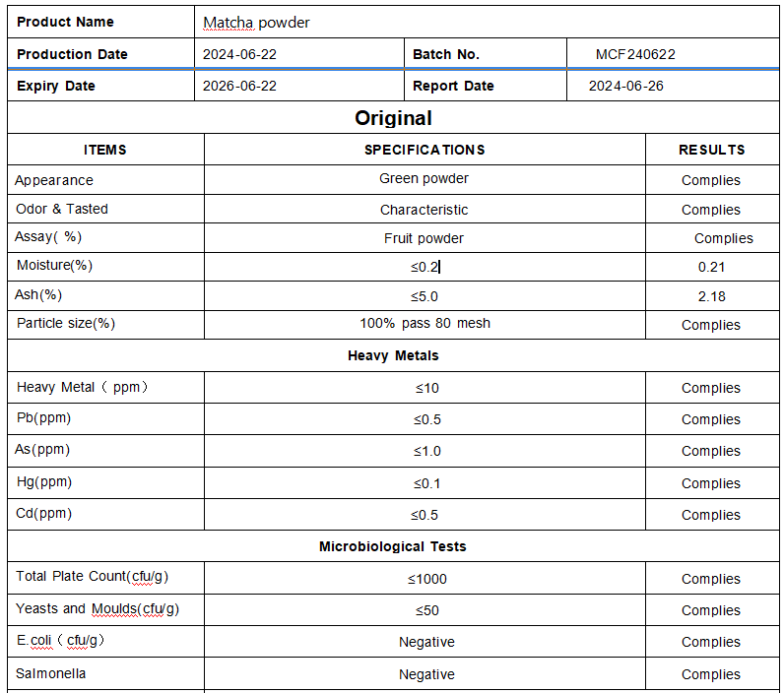Click the Moisture result value 0.21
Image resolution: width=784 pixels, height=693 pixels.
(x=711, y=267)
